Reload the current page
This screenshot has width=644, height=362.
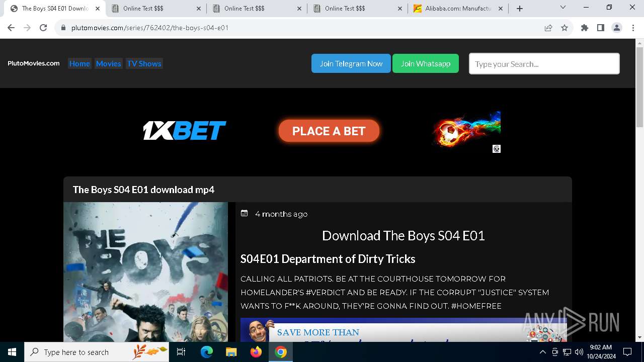click(x=43, y=28)
